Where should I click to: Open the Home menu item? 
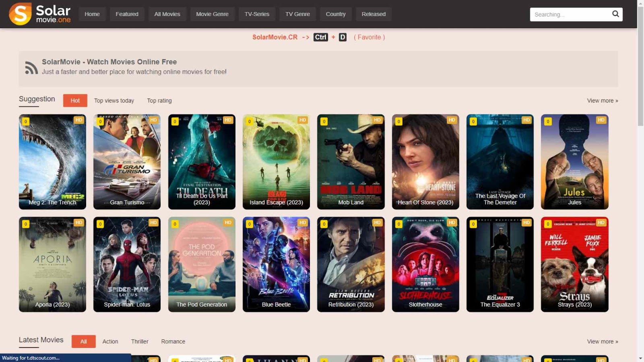click(92, 14)
